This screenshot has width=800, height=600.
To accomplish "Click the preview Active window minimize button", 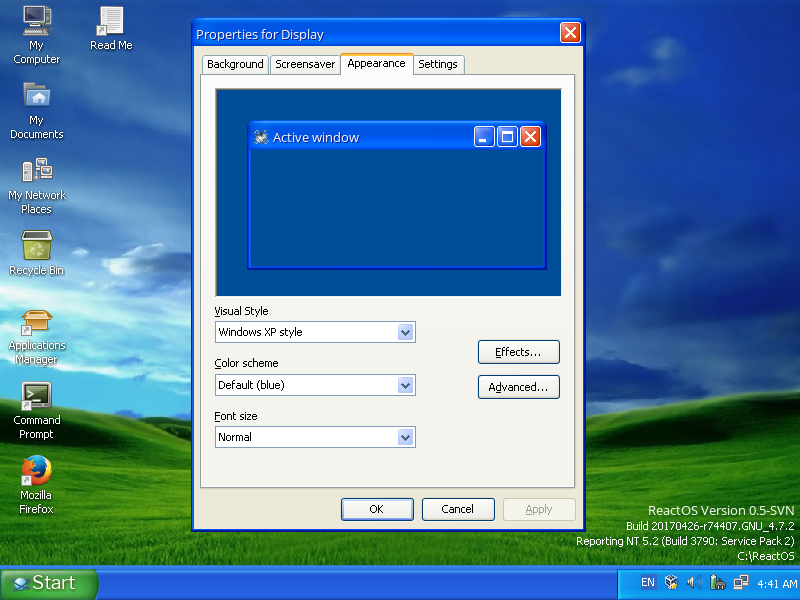I will click(484, 137).
